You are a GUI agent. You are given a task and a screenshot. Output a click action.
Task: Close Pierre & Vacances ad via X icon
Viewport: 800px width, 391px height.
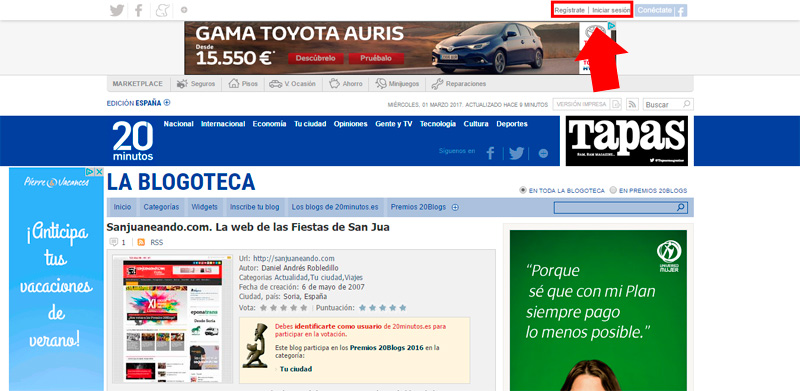point(99,172)
